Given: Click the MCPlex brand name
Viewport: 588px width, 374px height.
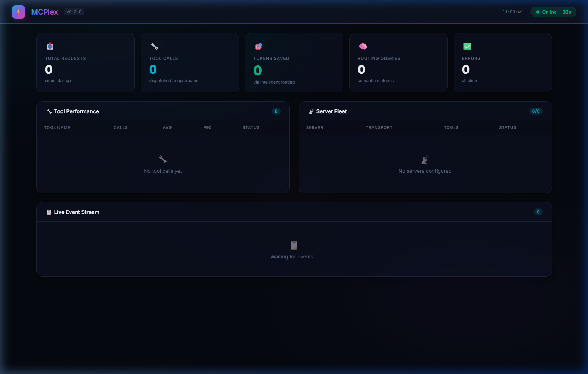Looking at the screenshot, I should [x=44, y=12].
